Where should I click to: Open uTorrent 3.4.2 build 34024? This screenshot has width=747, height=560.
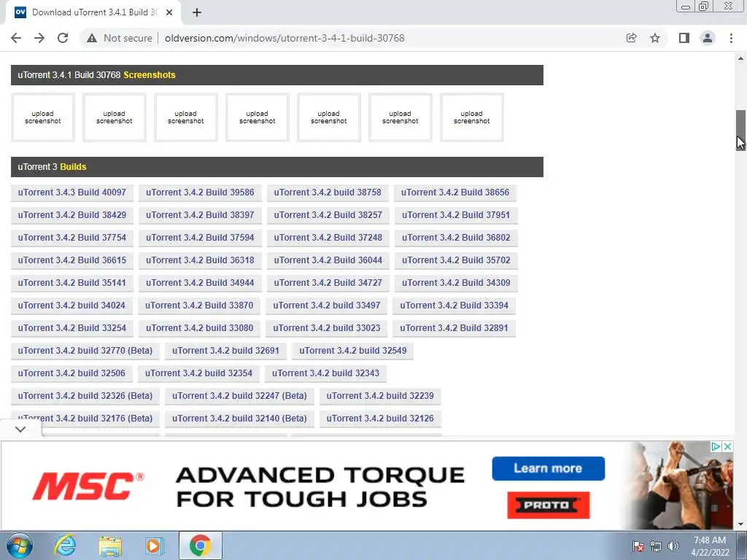[71, 306]
